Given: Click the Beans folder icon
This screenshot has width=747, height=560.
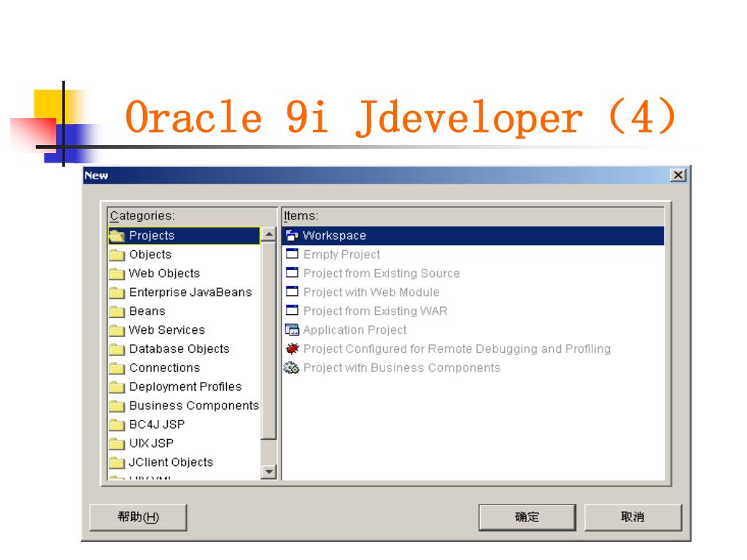Looking at the screenshot, I should tap(117, 311).
